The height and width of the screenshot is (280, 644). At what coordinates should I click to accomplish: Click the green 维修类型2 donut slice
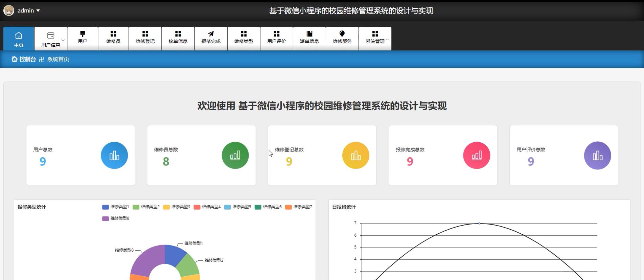(188, 265)
